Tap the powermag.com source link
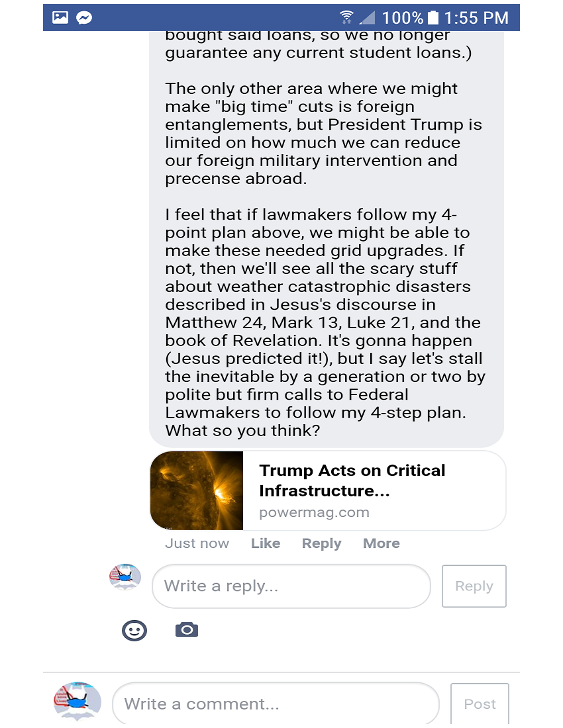The width and height of the screenshot is (563, 728). [x=314, y=512]
